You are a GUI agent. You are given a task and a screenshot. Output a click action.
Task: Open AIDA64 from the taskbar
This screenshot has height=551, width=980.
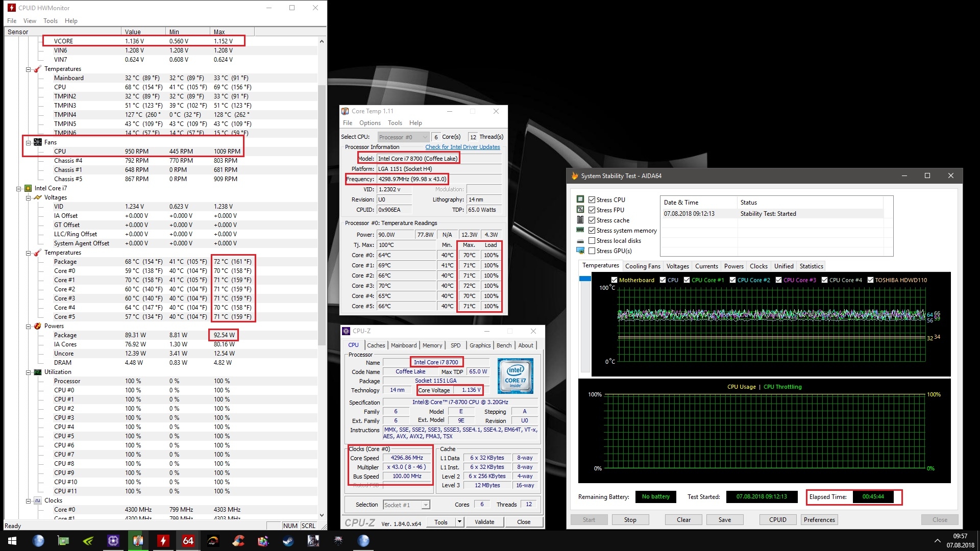tap(188, 541)
